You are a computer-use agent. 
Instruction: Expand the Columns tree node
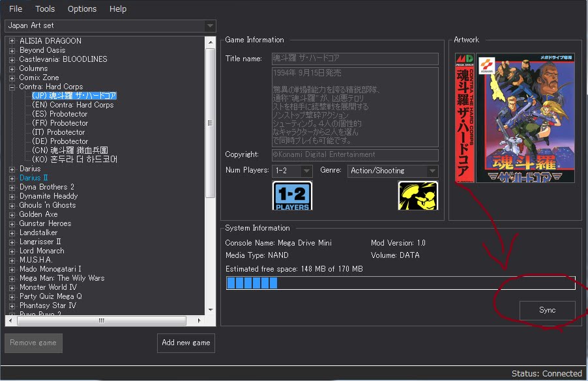point(12,68)
